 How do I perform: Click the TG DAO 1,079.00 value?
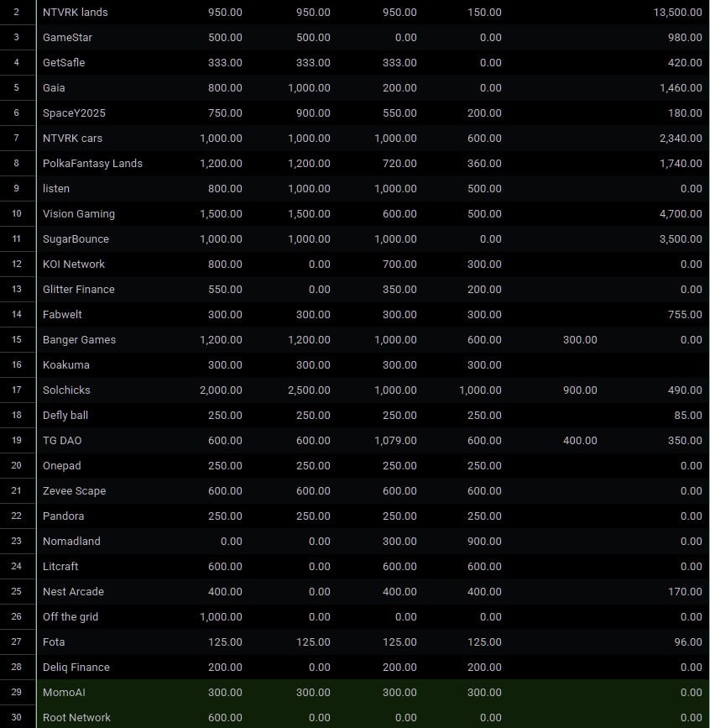point(395,441)
